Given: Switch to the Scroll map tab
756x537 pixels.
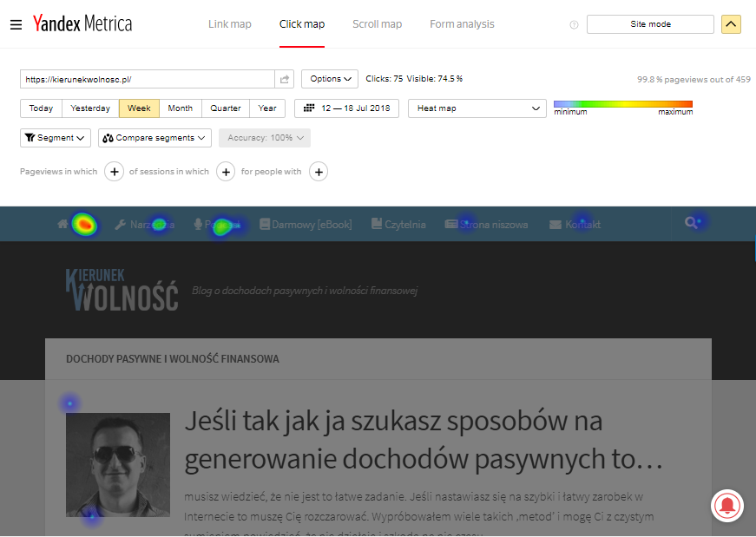Looking at the screenshot, I should click(x=377, y=24).
